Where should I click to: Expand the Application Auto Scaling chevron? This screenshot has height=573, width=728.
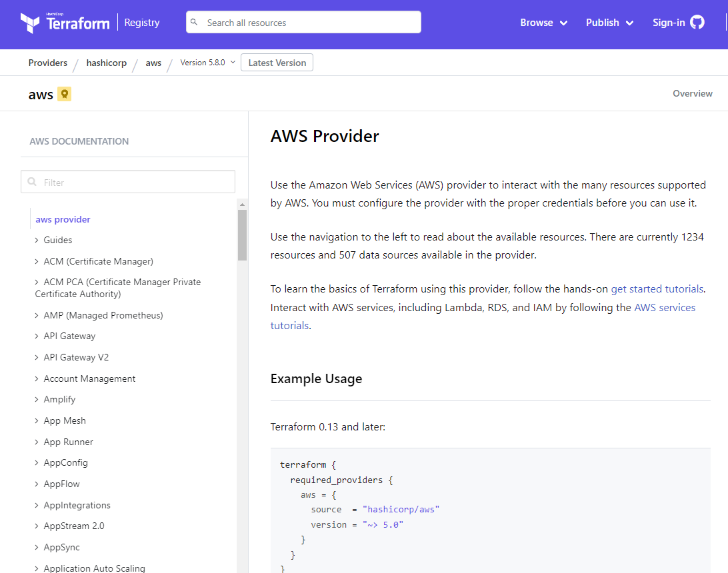37,568
